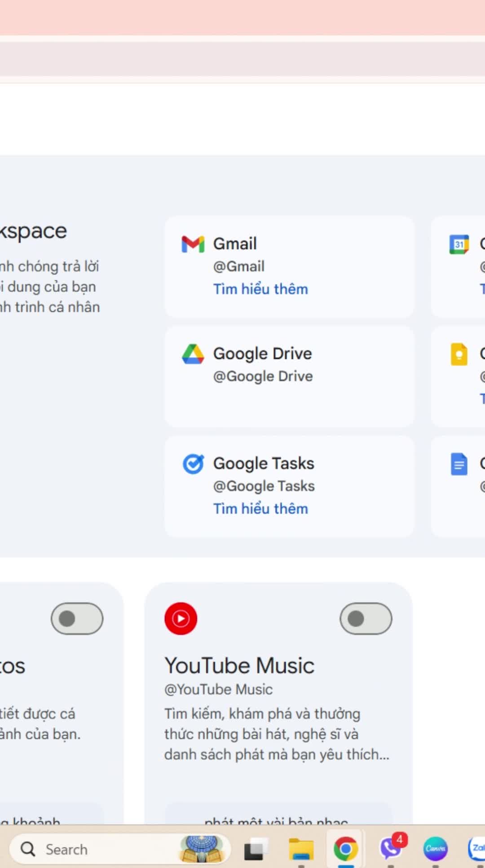Click the Gmail envelope icon
The height and width of the screenshot is (868, 485).
click(x=193, y=244)
